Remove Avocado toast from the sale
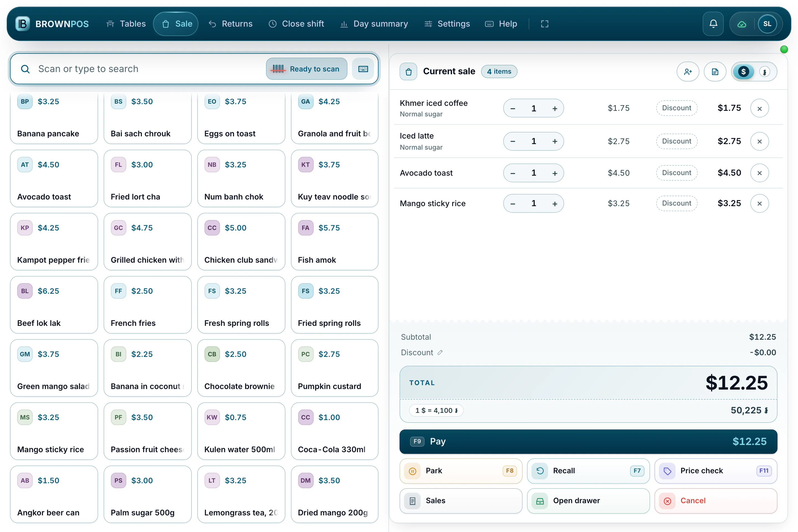 [759, 173]
